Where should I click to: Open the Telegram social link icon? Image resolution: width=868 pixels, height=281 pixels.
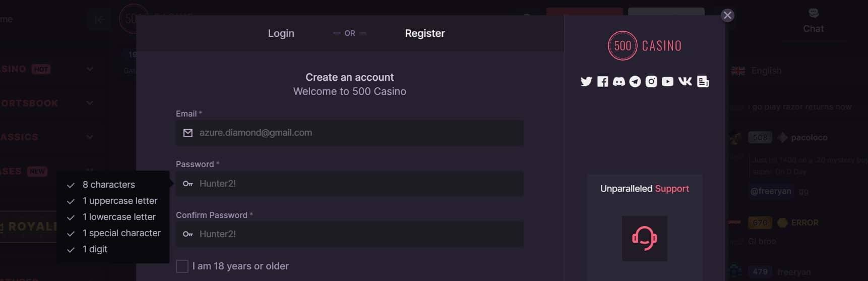[x=635, y=82]
